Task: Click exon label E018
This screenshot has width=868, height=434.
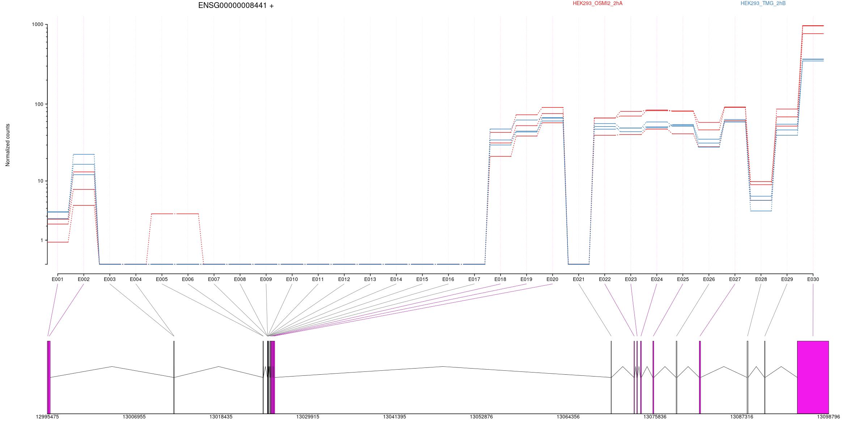Action: [500, 279]
